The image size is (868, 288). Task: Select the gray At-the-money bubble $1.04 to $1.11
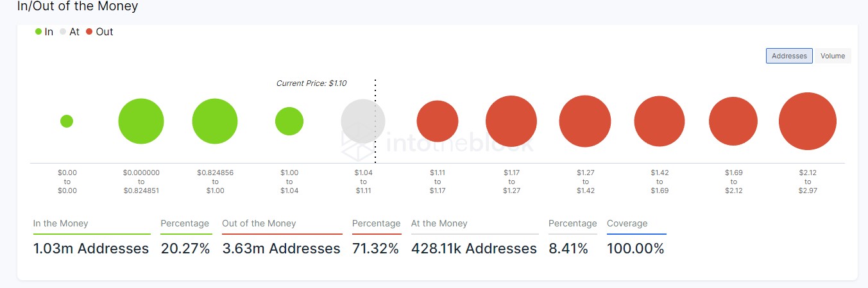tap(363, 121)
